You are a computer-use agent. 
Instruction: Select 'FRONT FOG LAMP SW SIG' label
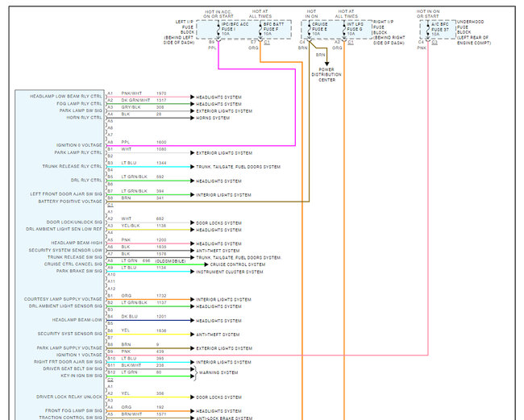[x=73, y=410]
